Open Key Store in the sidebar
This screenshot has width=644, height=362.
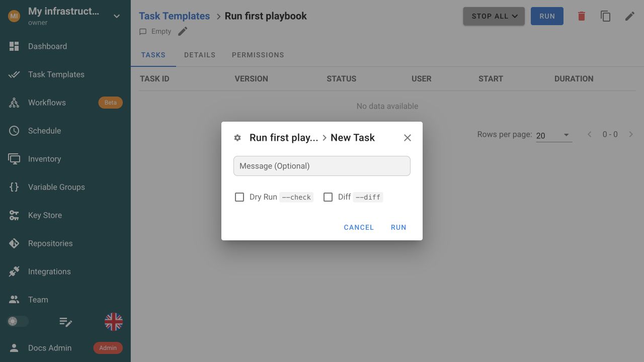pyautogui.click(x=65, y=215)
